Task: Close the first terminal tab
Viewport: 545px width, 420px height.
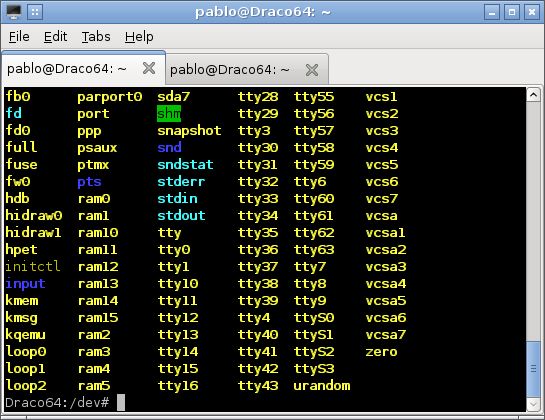Action: (149, 68)
